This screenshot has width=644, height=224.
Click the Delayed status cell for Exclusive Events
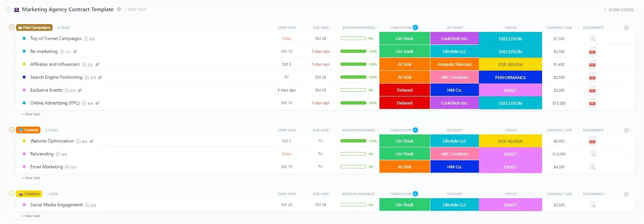pyautogui.click(x=405, y=90)
